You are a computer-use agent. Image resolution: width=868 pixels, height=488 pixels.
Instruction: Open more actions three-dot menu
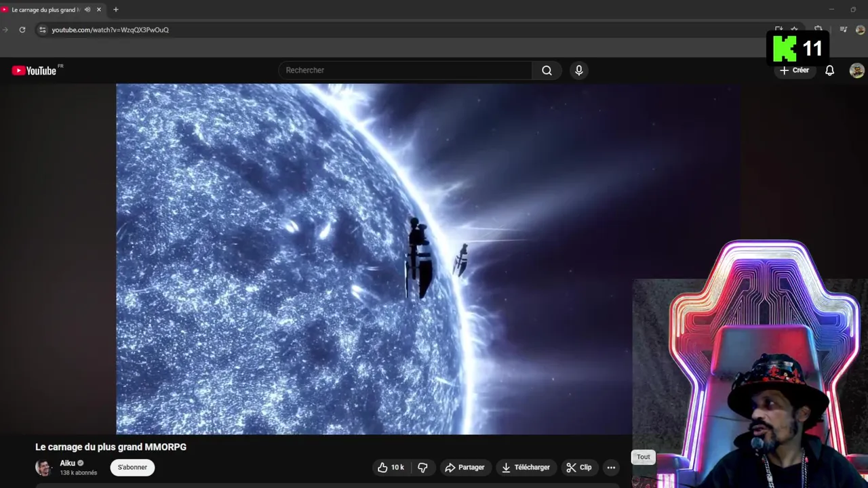point(611,468)
